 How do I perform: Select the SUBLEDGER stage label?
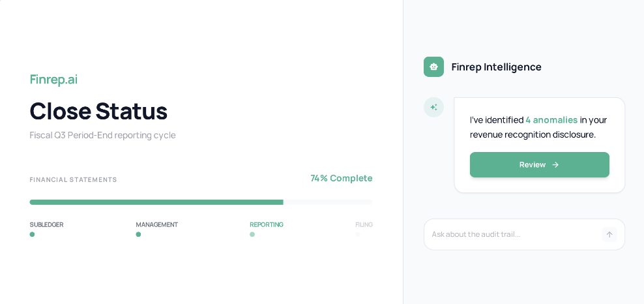pyautogui.click(x=46, y=224)
